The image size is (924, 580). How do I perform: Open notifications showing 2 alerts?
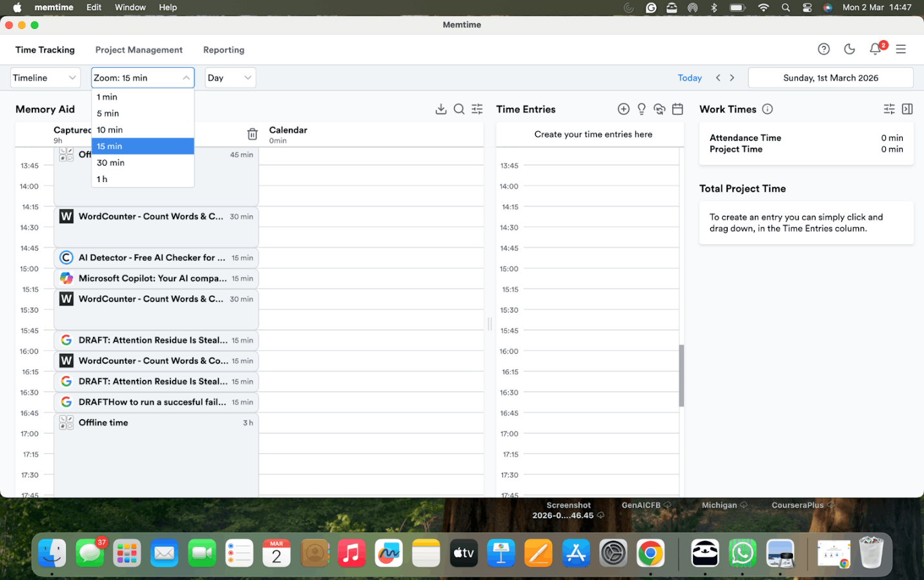click(876, 49)
